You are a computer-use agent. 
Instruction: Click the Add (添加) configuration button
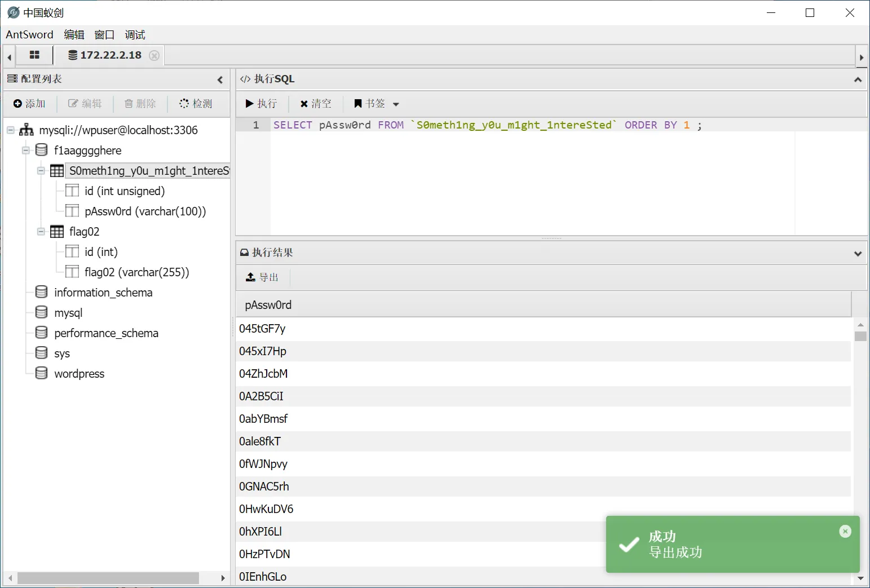29,104
